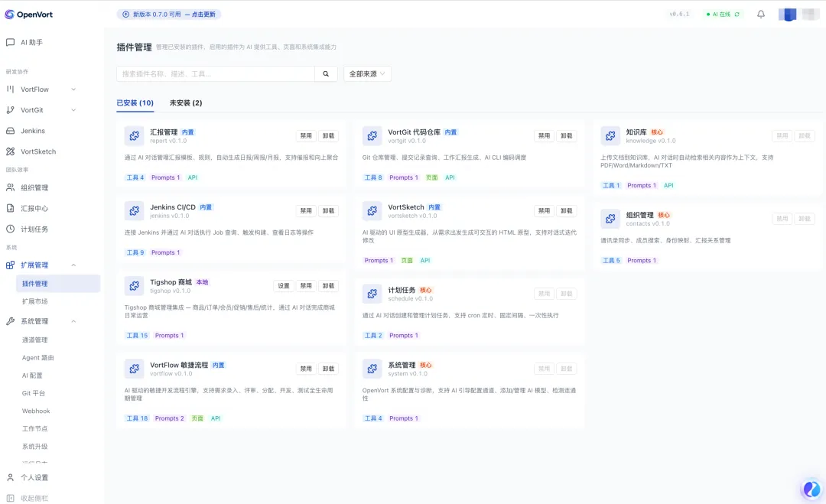This screenshot has height=504, width=826.
Task: Open AI 助手 chat icon in sidebar
Action: pos(10,42)
